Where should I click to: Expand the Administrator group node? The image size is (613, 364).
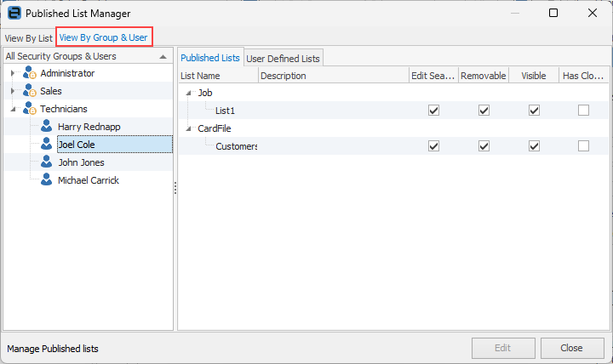point(13,73)
